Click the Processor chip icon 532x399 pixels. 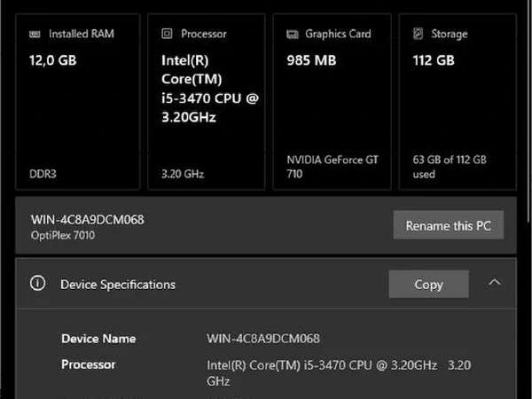pos(167,34)
